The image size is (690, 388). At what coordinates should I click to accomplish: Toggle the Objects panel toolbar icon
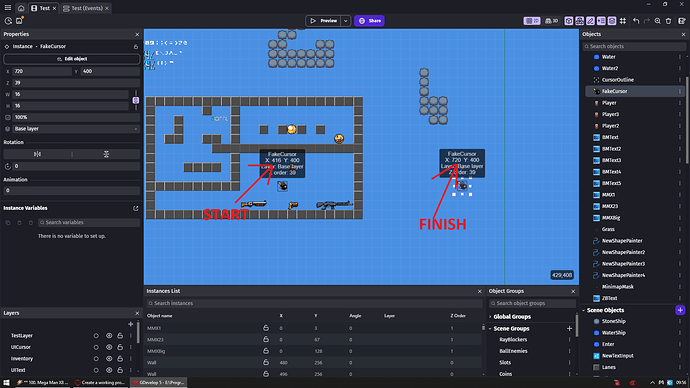point(569,21)
